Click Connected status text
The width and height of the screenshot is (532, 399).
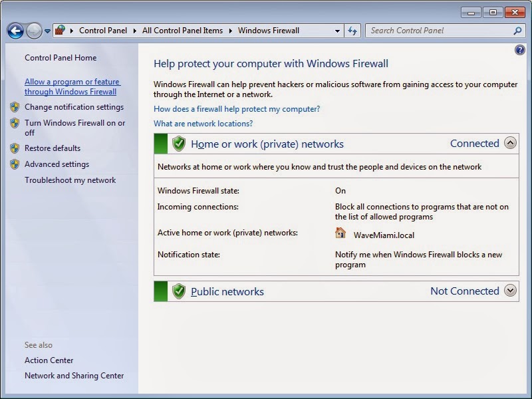point(474,143)
